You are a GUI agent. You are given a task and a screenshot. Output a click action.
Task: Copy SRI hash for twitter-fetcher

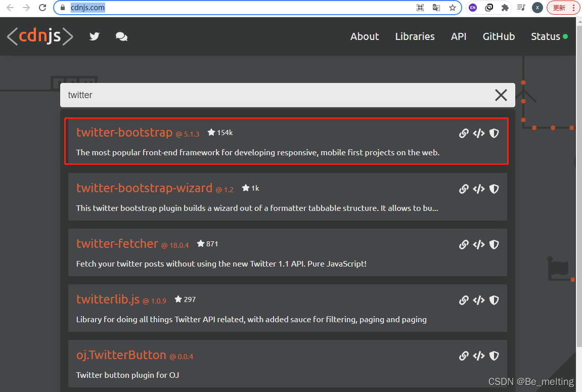point(494,245)
